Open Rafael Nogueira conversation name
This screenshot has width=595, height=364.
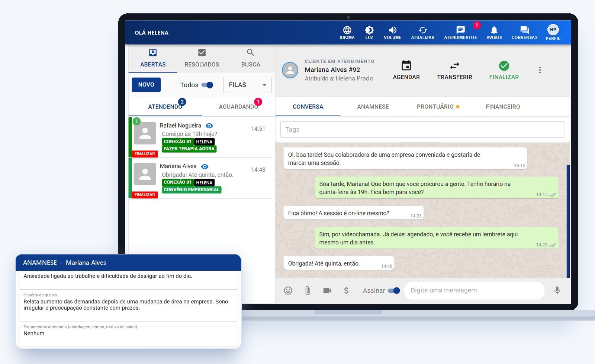[x=180, y=126]
